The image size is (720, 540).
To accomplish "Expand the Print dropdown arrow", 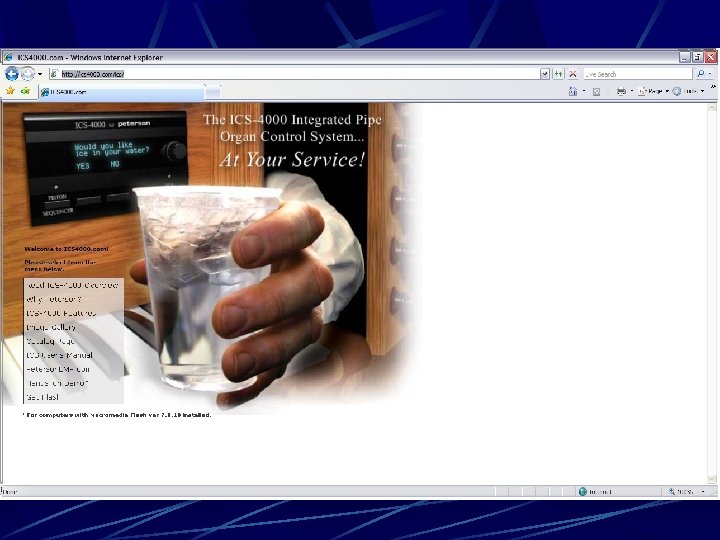I will [632, 91].
